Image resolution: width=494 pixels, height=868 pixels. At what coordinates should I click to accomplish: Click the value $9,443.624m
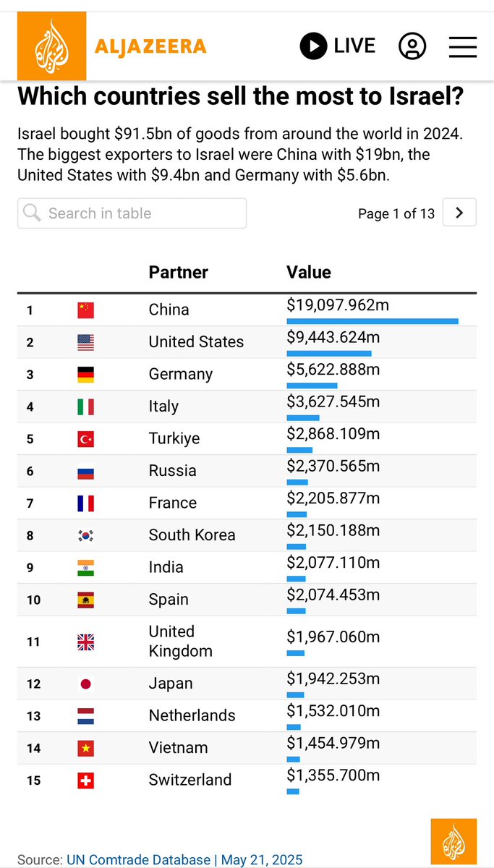333,338
